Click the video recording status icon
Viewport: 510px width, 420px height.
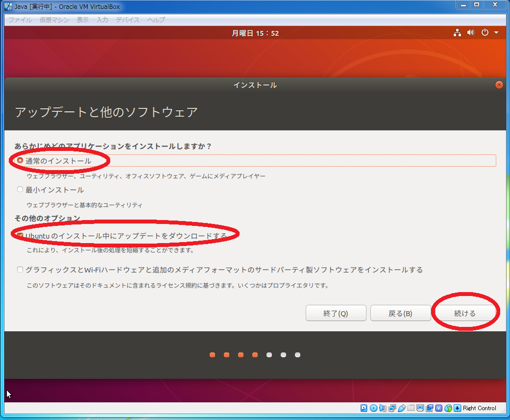[x=429, y=408]
